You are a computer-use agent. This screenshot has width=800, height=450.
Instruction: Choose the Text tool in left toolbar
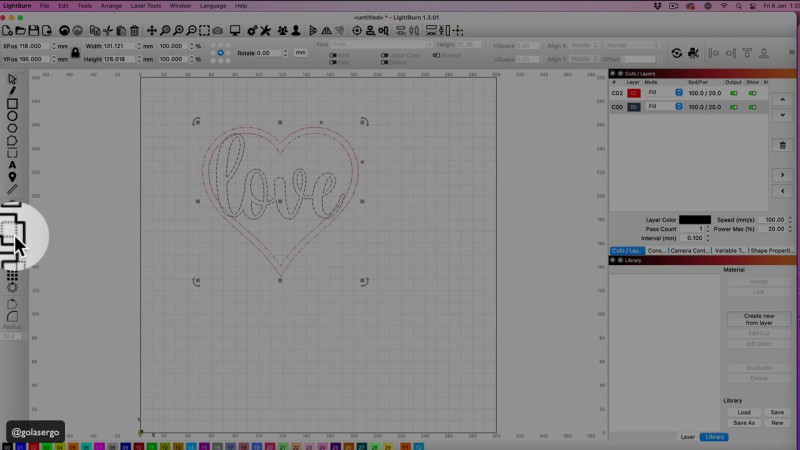(12, 165)
